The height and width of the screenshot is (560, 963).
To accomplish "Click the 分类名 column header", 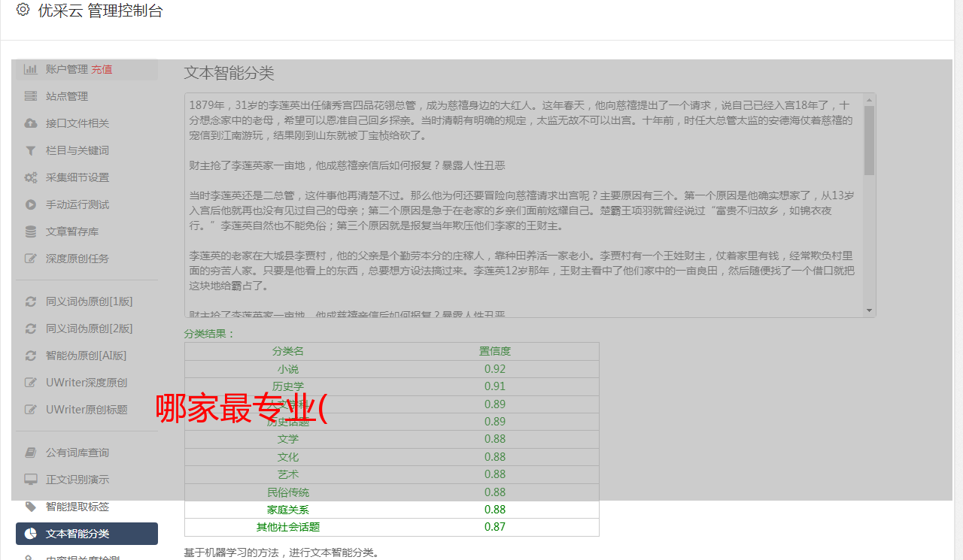I will tap(288, 351).
